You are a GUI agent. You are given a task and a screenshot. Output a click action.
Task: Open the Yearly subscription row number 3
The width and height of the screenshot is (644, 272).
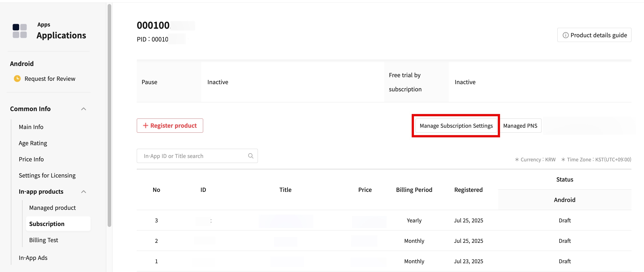(285, 220)
